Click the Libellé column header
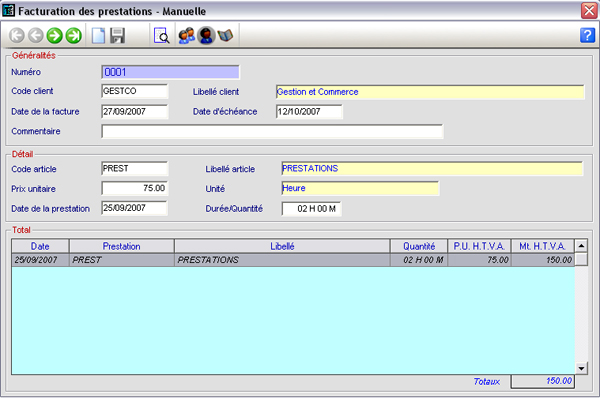Screen dimensions: 600x398 click(x=282, y=246)
